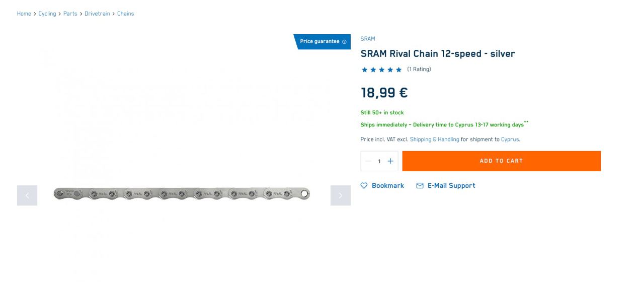Image resolution: width=644 pixels, height=284 pixels.
Task: Click the five-star rating icons
Action: [x=381, y=69]
